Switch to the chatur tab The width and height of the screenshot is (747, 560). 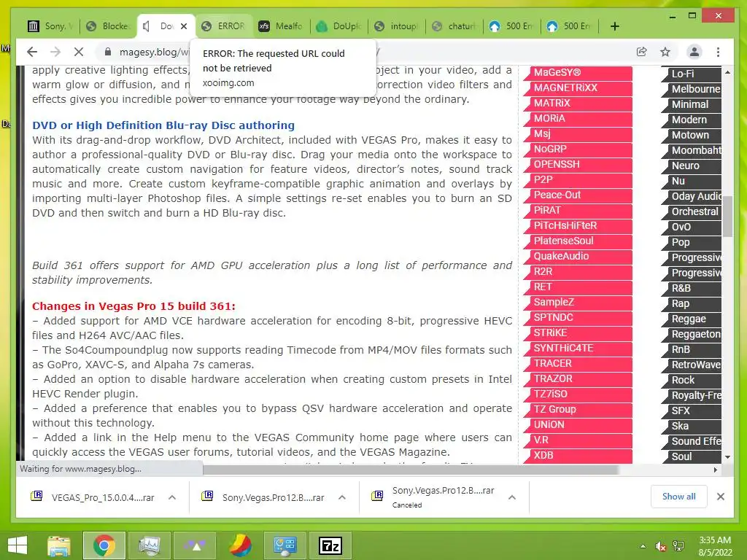point(454,26)
